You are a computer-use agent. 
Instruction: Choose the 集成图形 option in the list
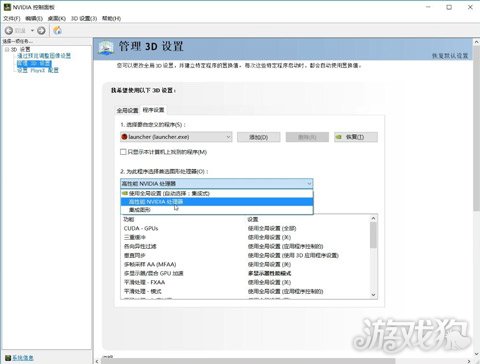pos(217,210)
